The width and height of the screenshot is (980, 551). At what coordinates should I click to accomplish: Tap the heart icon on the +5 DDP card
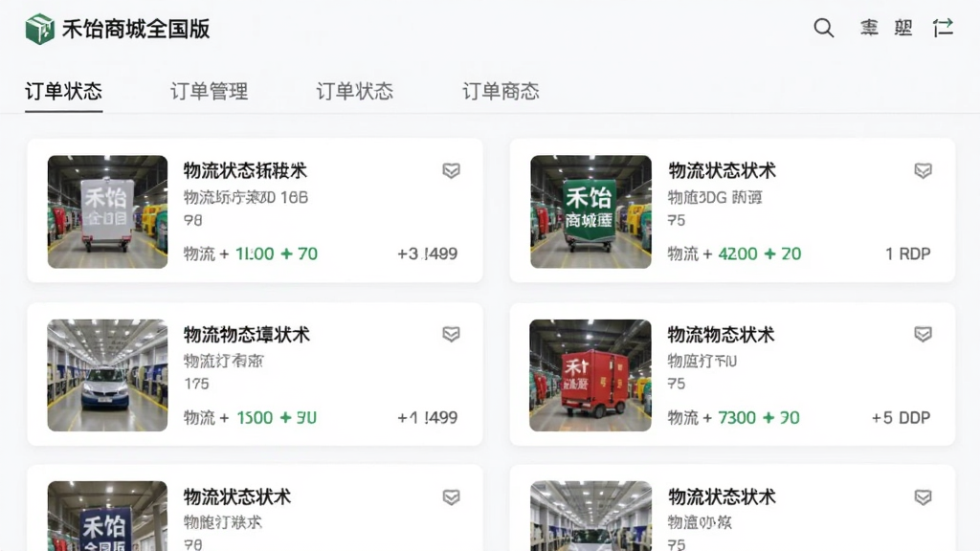tap(924, 334)
